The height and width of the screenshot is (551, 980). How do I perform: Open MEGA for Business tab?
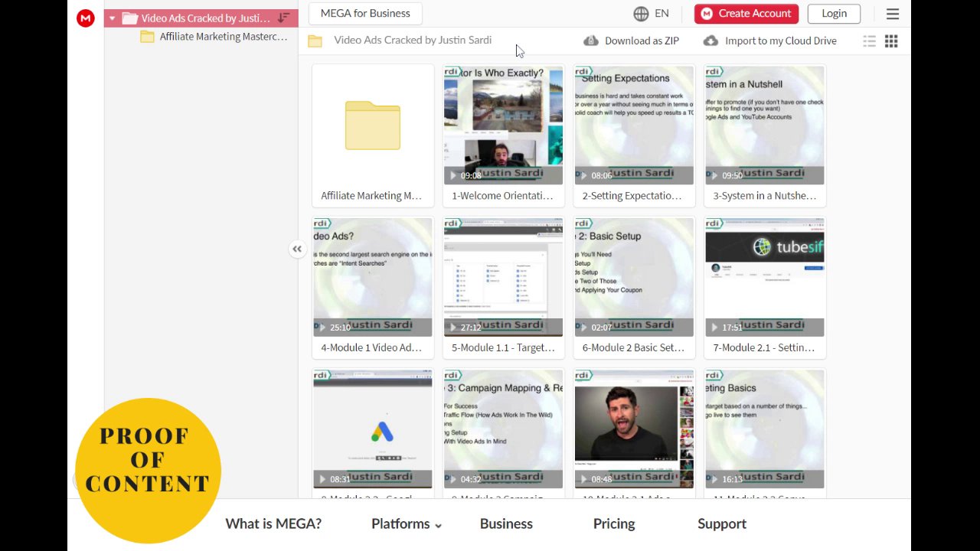coord(365,13)
